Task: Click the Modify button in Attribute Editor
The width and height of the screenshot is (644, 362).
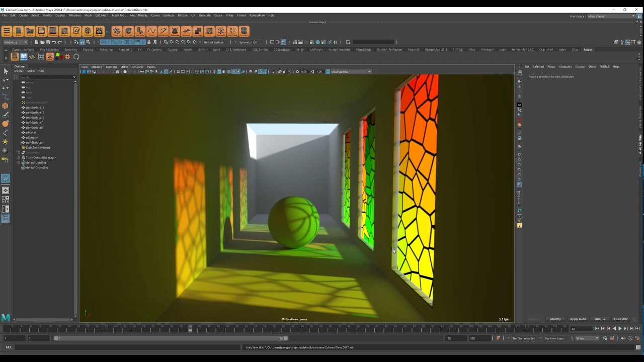Action: [x=555, y=319]
